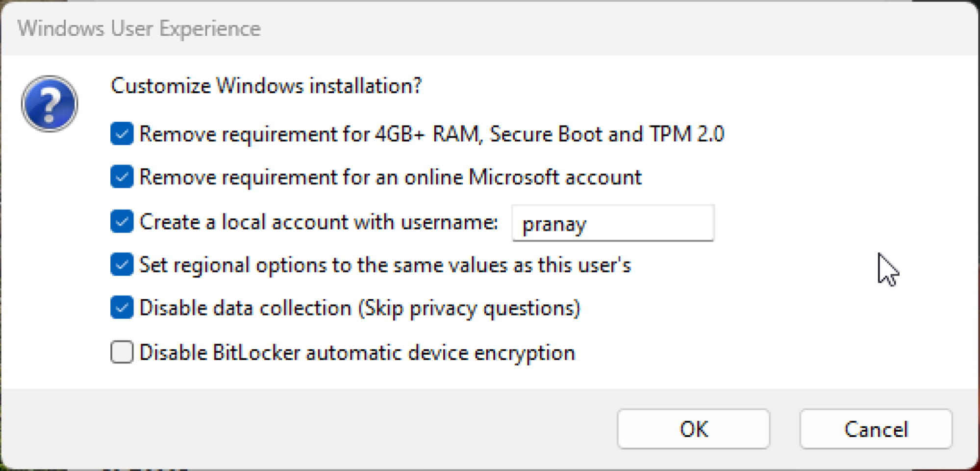Toggle the 'Create a local account' checkbox

pyautogui.click(x=122, y=222)
